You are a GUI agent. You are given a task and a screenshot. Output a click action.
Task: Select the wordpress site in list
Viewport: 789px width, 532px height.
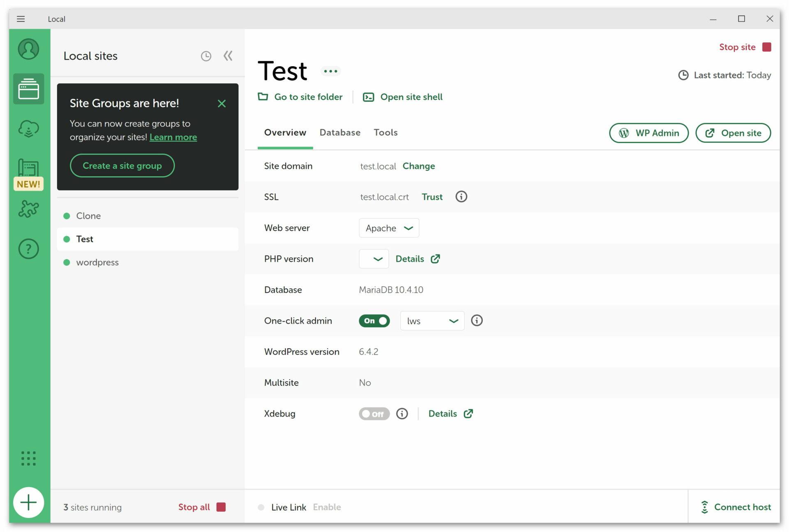[x=97, y=263]
